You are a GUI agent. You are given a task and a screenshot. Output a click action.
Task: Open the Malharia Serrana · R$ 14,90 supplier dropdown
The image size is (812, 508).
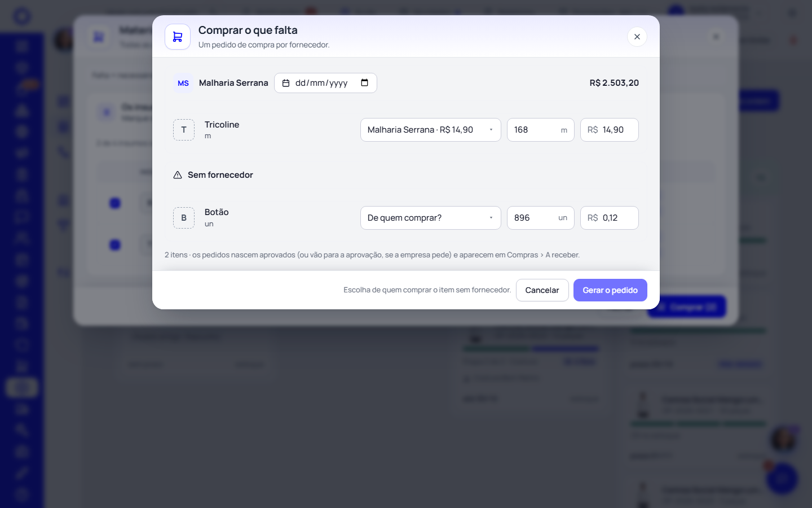(431, 130)
